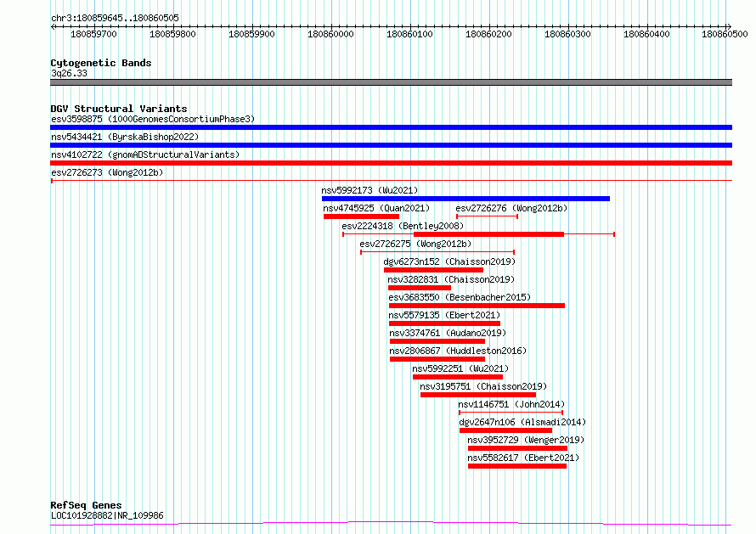Screen dimensions: 756x534
Task: Click the red bar under dgv6273n152 (Chaisson2019)
Action: click(433, 270)
